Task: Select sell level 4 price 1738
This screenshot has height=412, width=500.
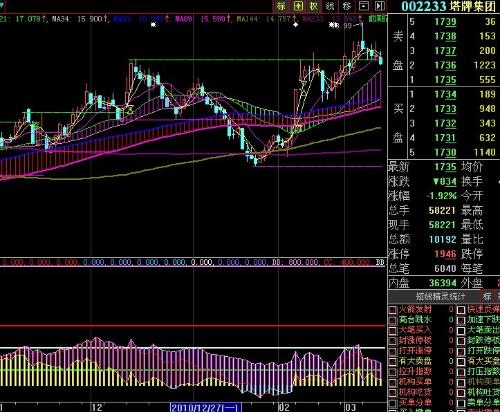Action: 445,36
